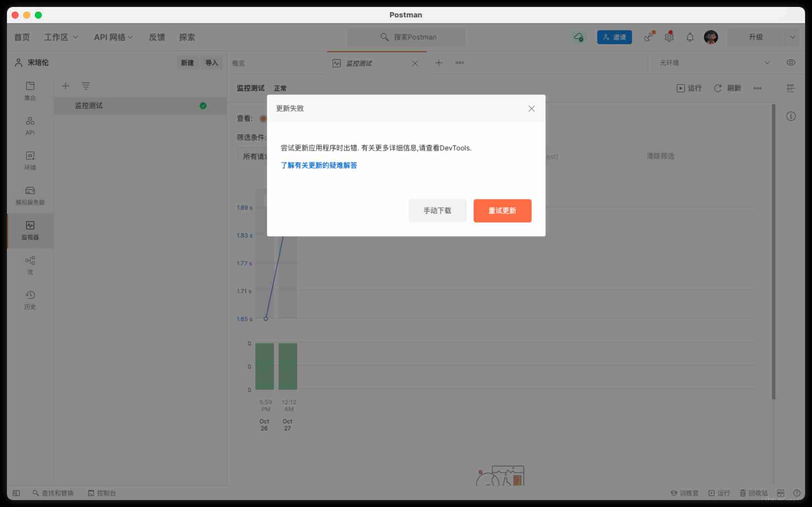
Task: Click 运行 runner in status bar
Action: [x=719, y=493]
